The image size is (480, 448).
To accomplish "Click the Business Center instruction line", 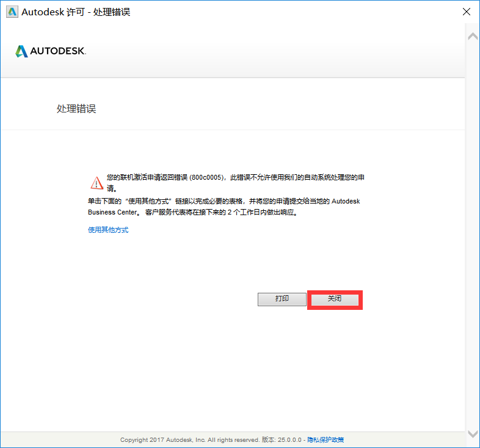I will click(x=192, y=212).
